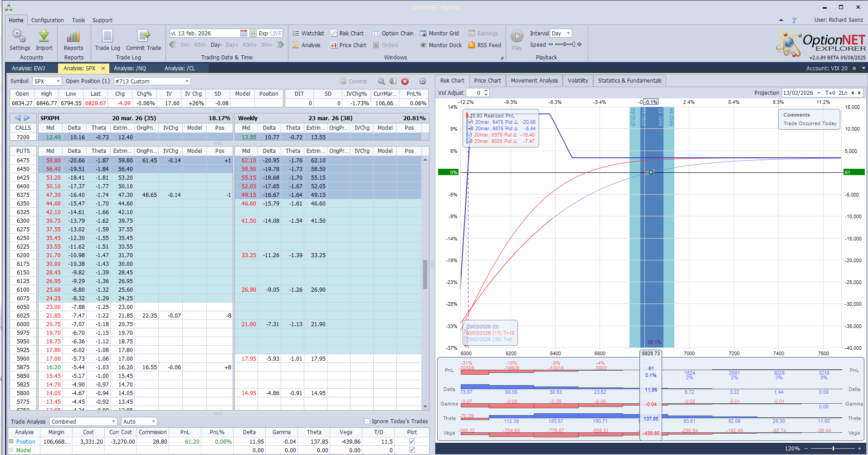Open the Price Chart window from ribbon

[x=349, y=45]
